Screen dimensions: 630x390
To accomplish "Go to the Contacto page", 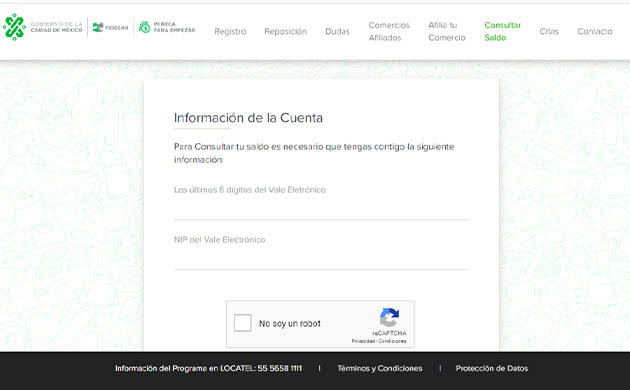I will (x=595, y=31).
